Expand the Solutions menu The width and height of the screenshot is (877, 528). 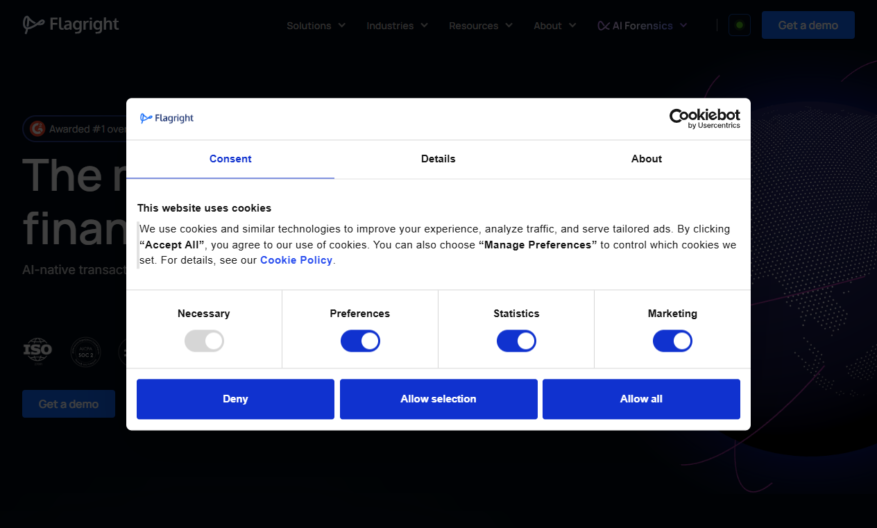[x=316, y=26]
